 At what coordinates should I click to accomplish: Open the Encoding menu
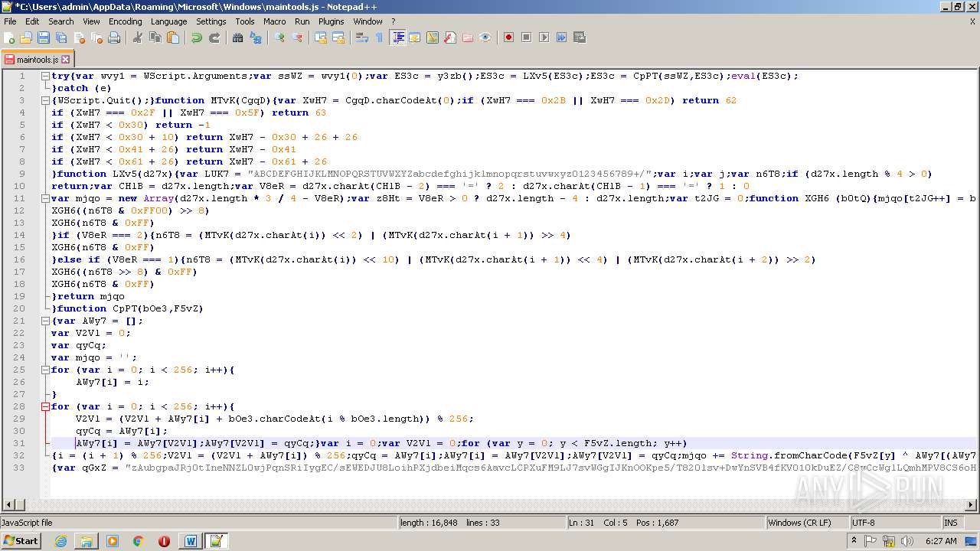[x=125, y=21]
